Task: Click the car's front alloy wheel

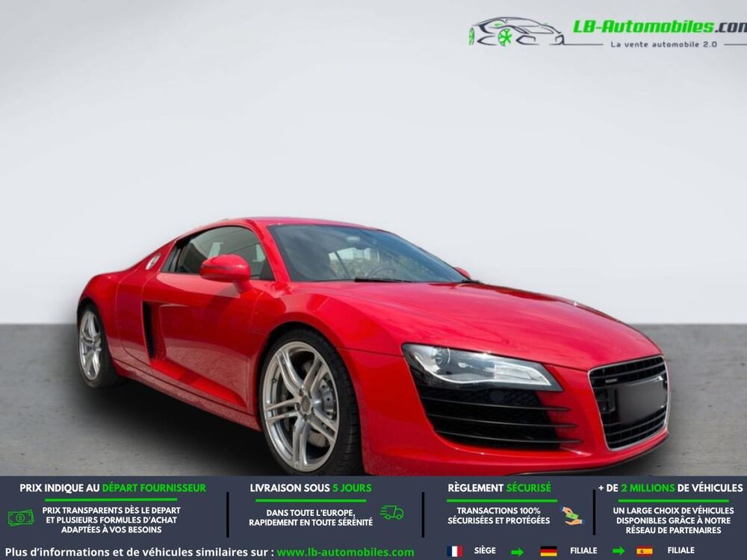Action: pyautogui.click(x=301, y=406)
